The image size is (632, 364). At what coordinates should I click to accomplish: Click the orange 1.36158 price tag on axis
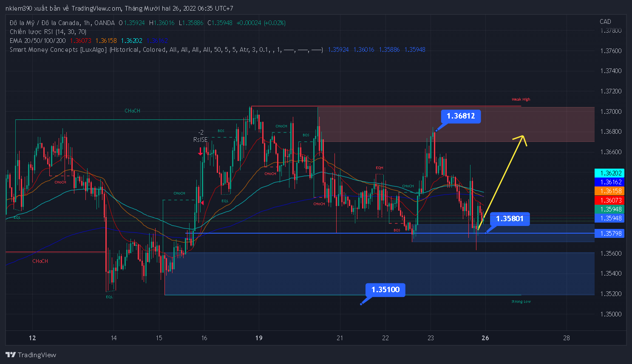(609, 191)
